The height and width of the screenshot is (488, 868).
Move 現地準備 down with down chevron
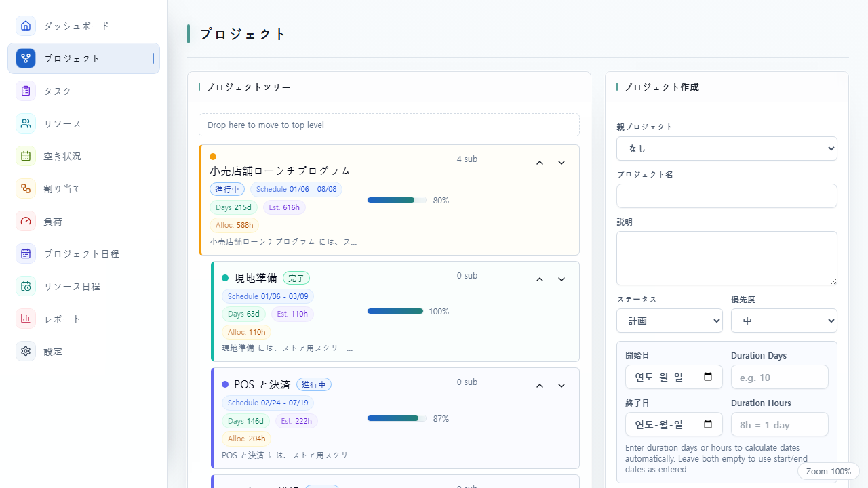(561, 279)
